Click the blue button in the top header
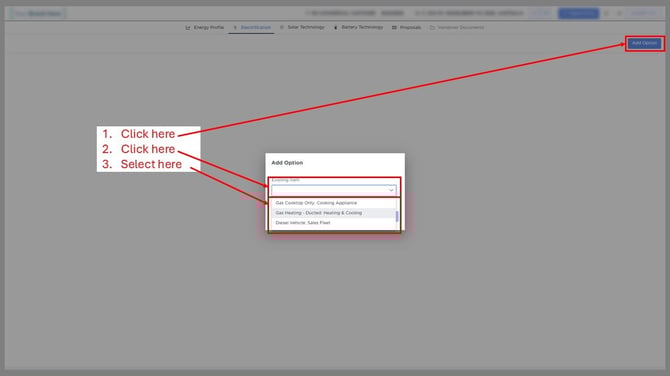 pyautogui.click(x=579, y=13)
